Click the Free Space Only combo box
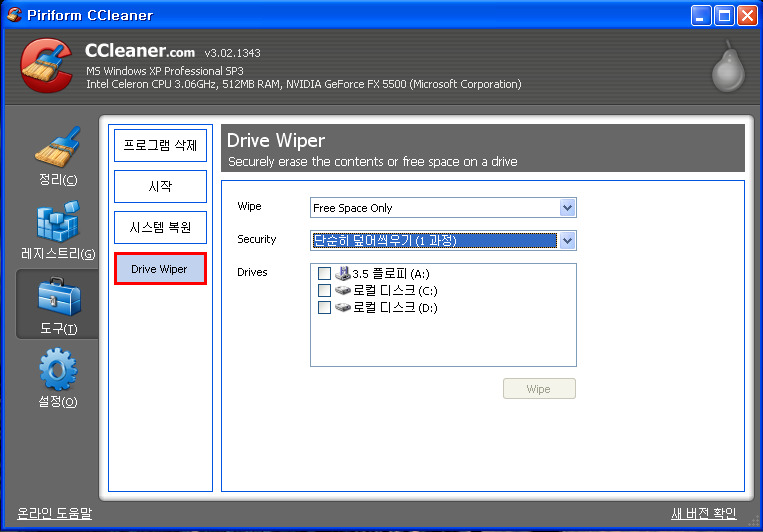Screen dimensions: 763x532 click(443, 208)
